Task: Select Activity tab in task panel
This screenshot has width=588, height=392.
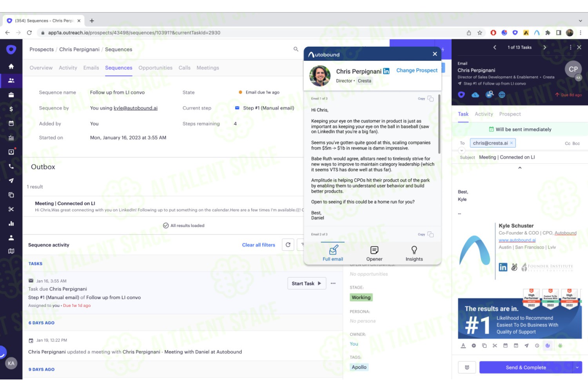Action: 484,114
